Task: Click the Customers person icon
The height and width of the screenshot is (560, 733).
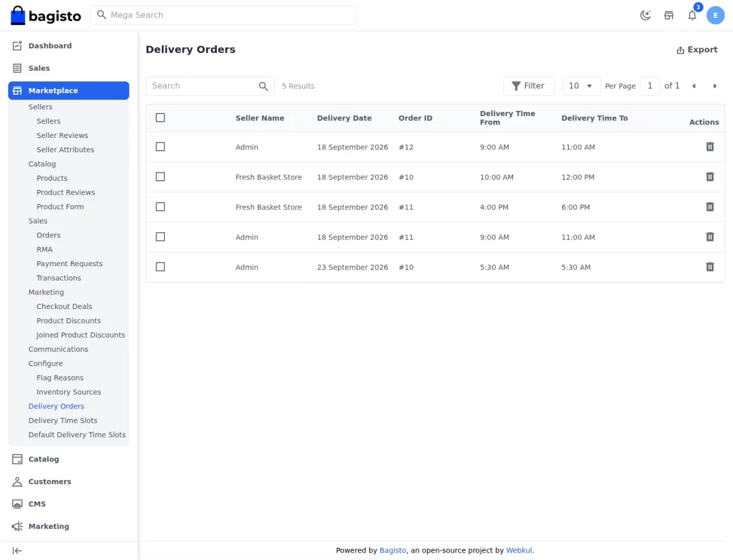Action: pyautogui.click(x=17, y=482)
